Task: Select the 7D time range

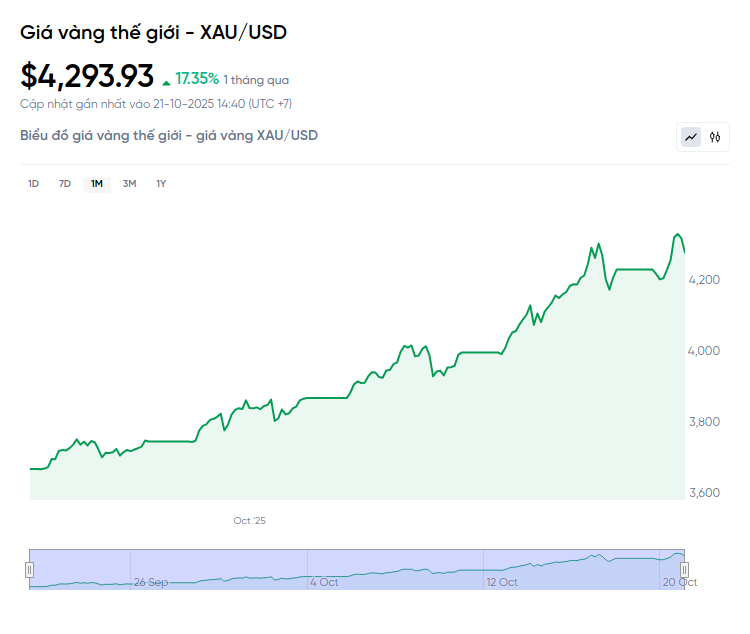Action: (65, 184)
